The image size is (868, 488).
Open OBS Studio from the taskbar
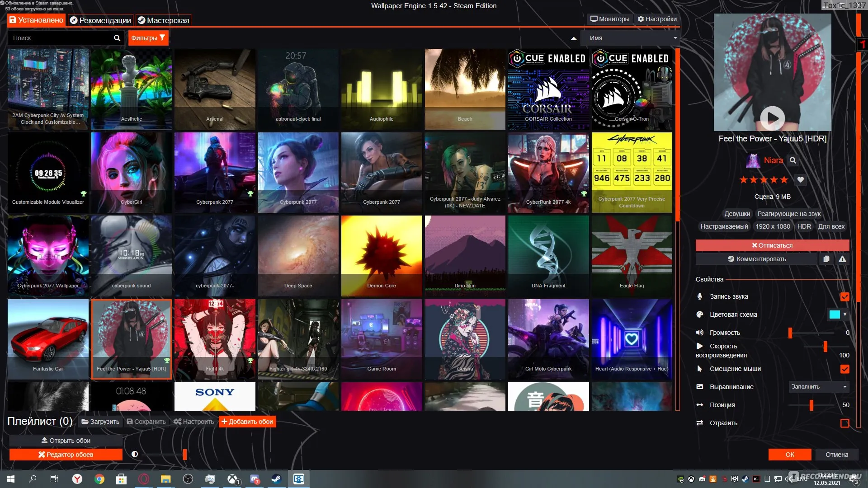coord(188,479)
